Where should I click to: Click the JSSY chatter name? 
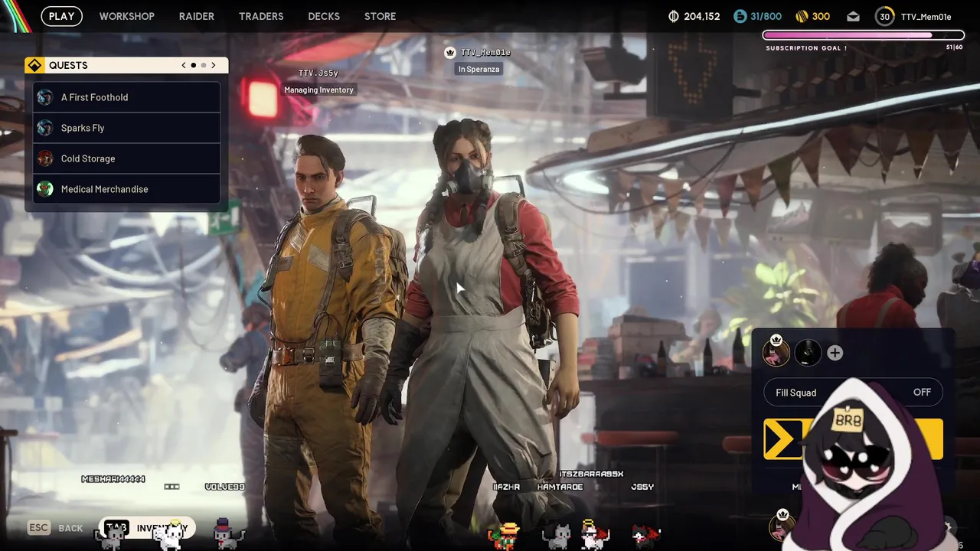click(642, 487)
